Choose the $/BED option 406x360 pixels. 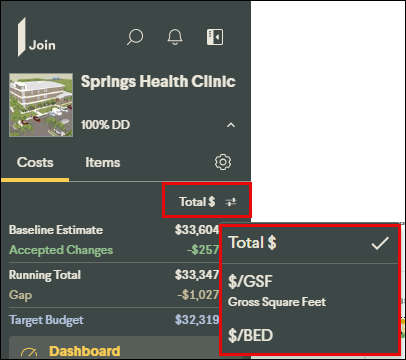coord(310,335)
